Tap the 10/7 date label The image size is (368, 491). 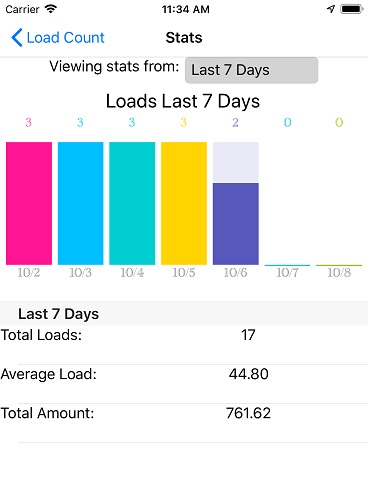(287, 273)
